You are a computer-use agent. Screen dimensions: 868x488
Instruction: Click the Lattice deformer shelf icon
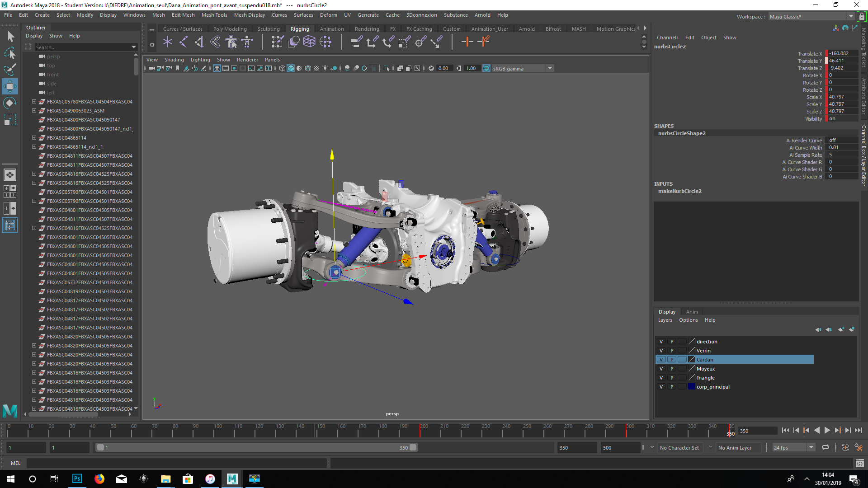tap(309, 42)
